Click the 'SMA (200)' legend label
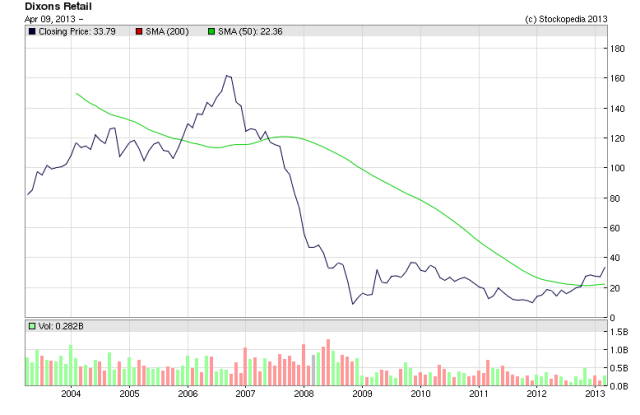Image resolution: width=640 pixels, height=415 pixels. click(167, 31)
